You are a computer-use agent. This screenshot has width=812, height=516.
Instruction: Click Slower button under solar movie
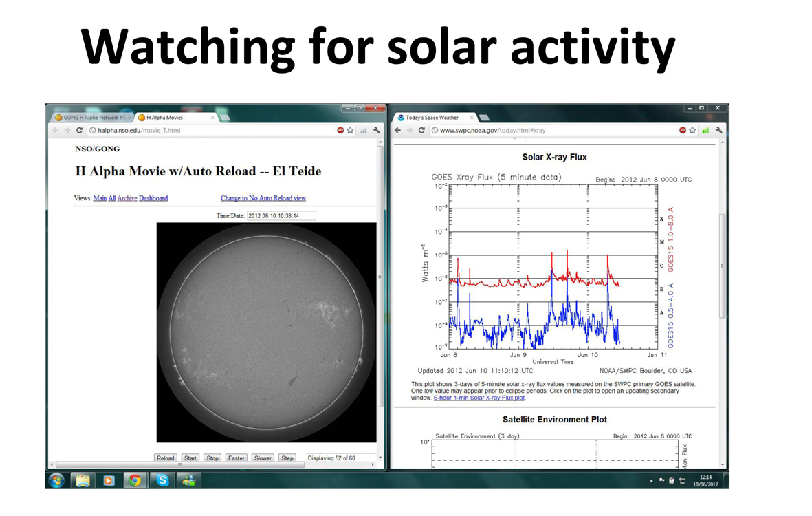263,458
